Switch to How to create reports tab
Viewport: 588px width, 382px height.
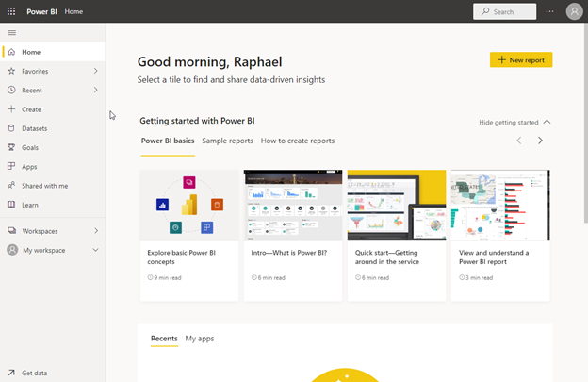pos(298,141)
